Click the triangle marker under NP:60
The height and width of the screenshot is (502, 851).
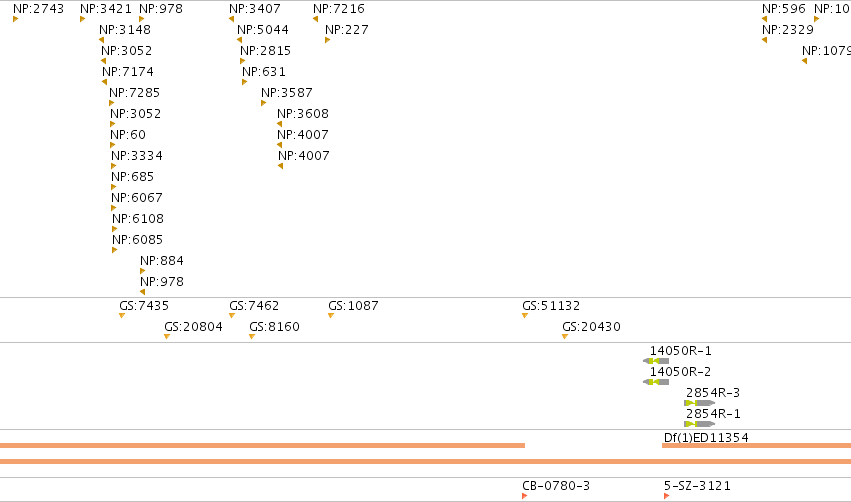[113, 145]
